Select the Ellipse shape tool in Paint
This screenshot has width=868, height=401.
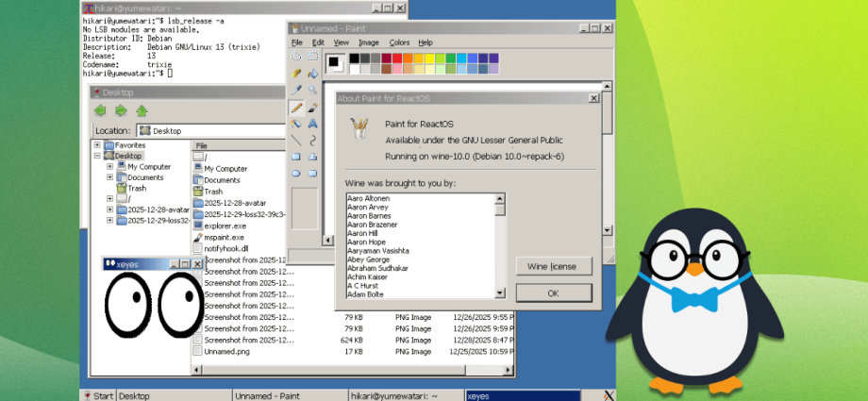[296, 174]
